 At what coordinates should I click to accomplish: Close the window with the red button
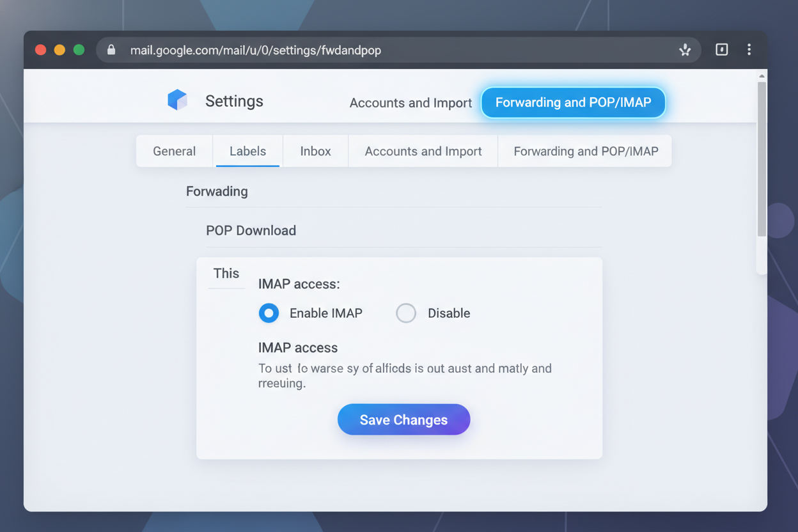[41, 50]
